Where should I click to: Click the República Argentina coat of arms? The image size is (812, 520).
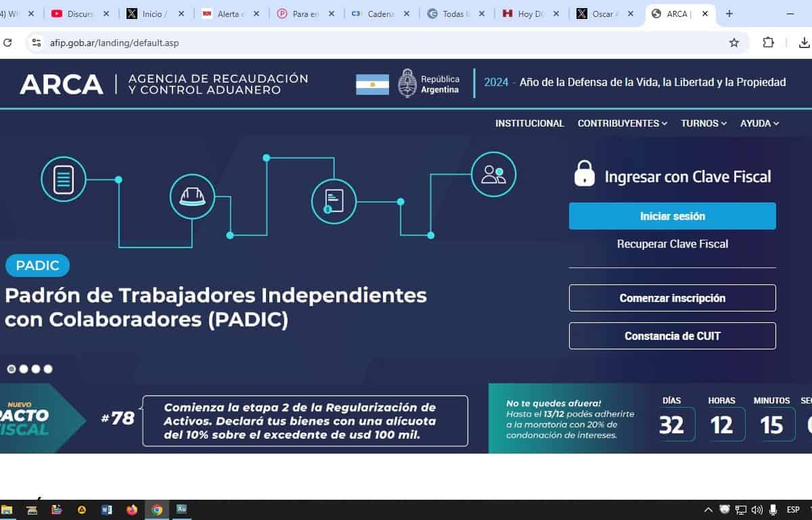tap(407, 83)
